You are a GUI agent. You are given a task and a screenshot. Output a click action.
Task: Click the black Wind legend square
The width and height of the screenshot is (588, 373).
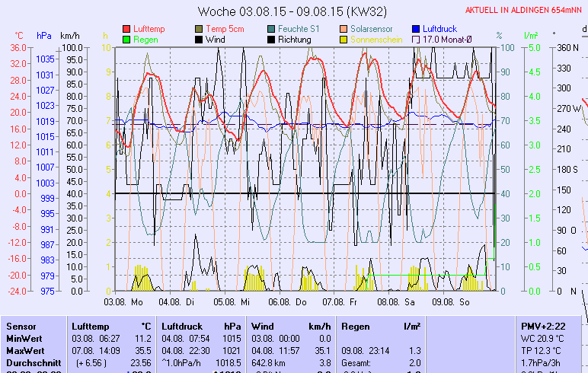pyautogui.click(x=200, y=40)
